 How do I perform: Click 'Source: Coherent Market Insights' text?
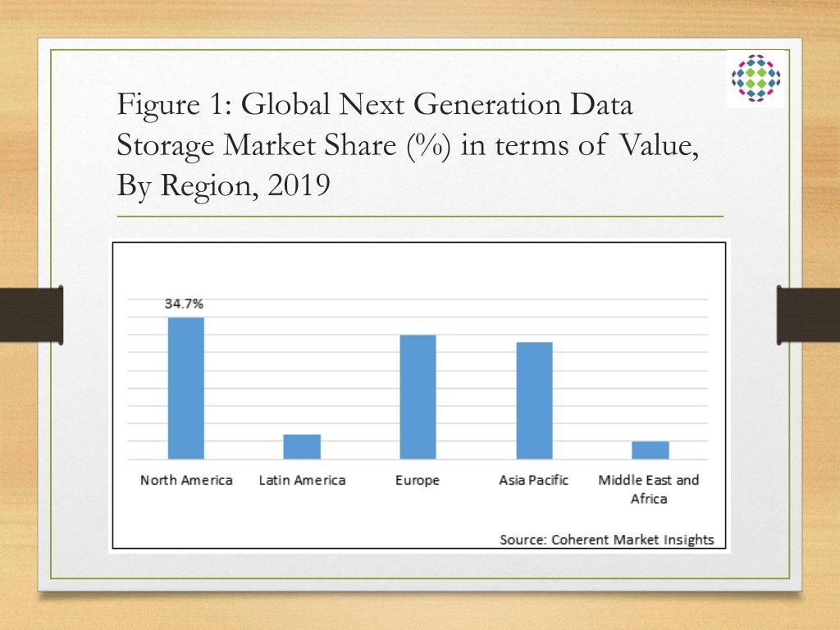[x=607, y=540]
